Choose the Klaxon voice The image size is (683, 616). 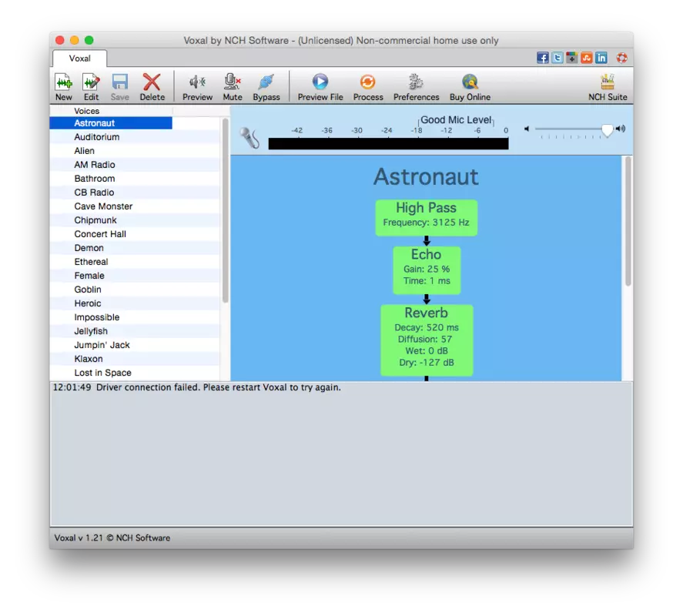(135, 360)
